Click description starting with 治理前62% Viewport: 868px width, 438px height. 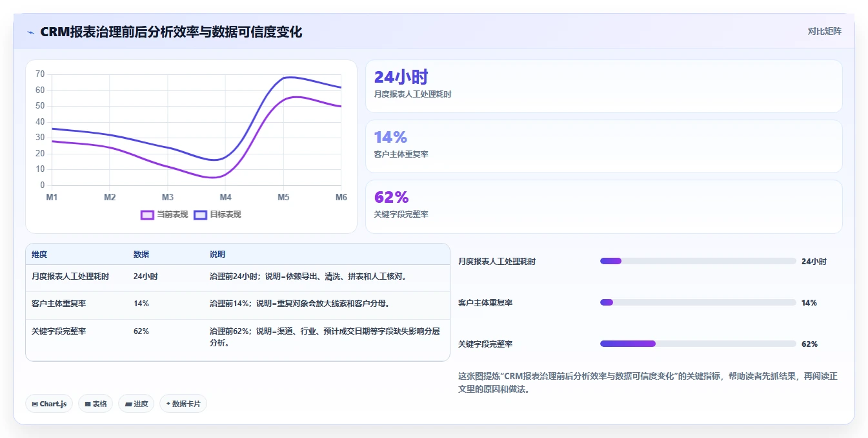(325, 337)
